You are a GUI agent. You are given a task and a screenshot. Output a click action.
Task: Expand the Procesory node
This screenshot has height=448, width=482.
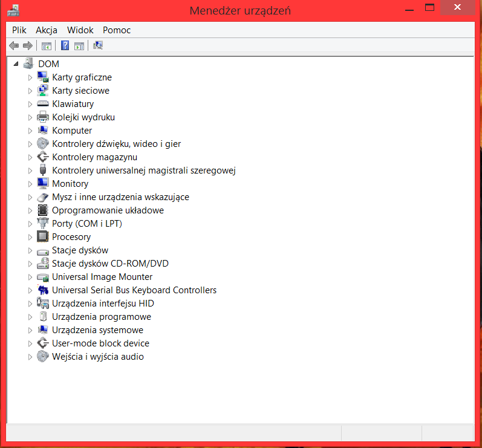(x=30, y=237)
